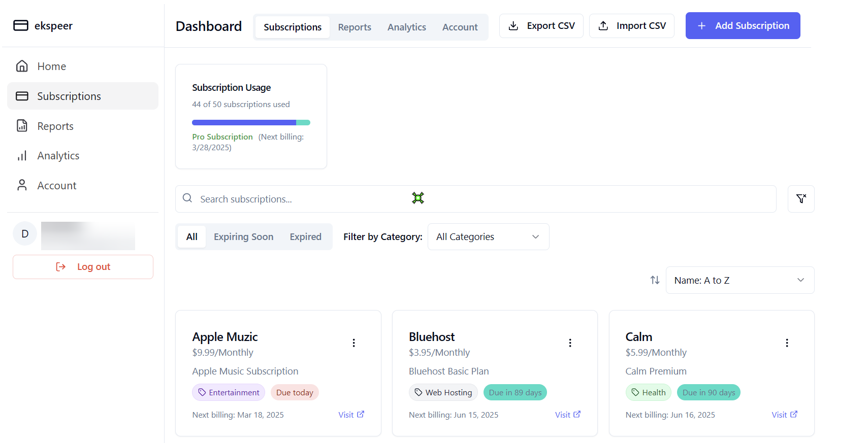This screenshot has height=443, width=868.
Task: Open Account in the sidebar
Action: 83,186
